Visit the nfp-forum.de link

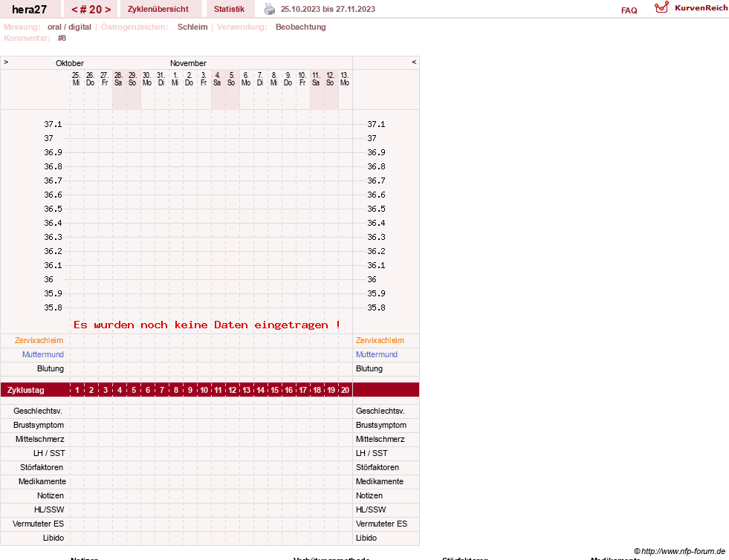(x=680, y=551)
